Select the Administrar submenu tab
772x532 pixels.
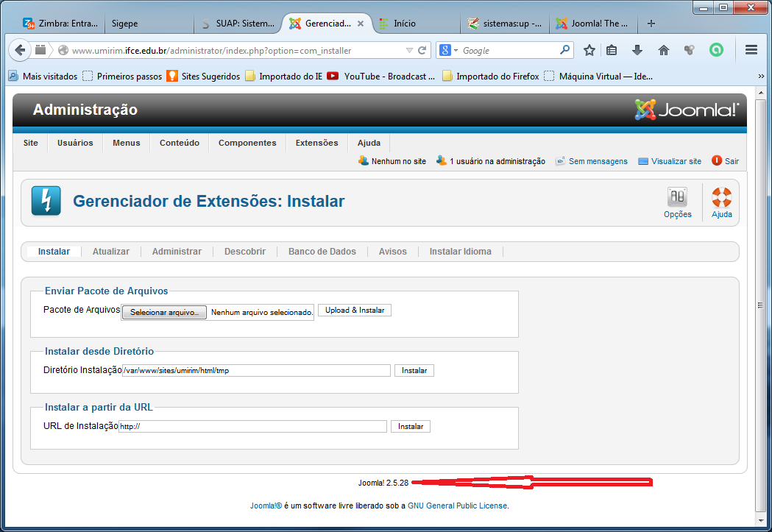[177, 252]
